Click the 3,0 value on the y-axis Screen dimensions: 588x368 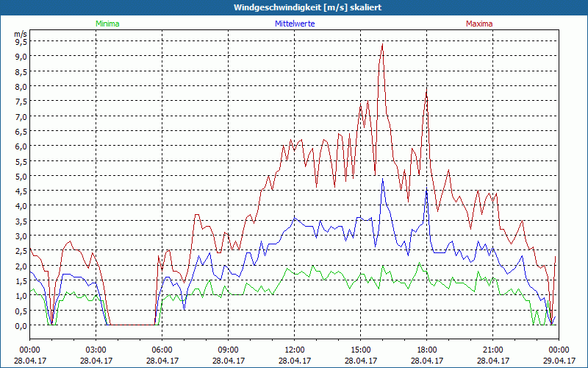point(21,236)
